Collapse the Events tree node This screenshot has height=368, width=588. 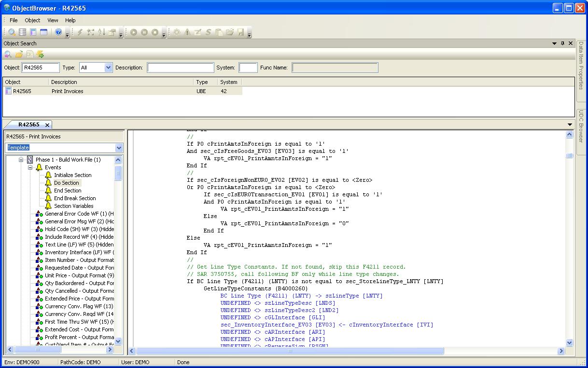coord(30,167)
